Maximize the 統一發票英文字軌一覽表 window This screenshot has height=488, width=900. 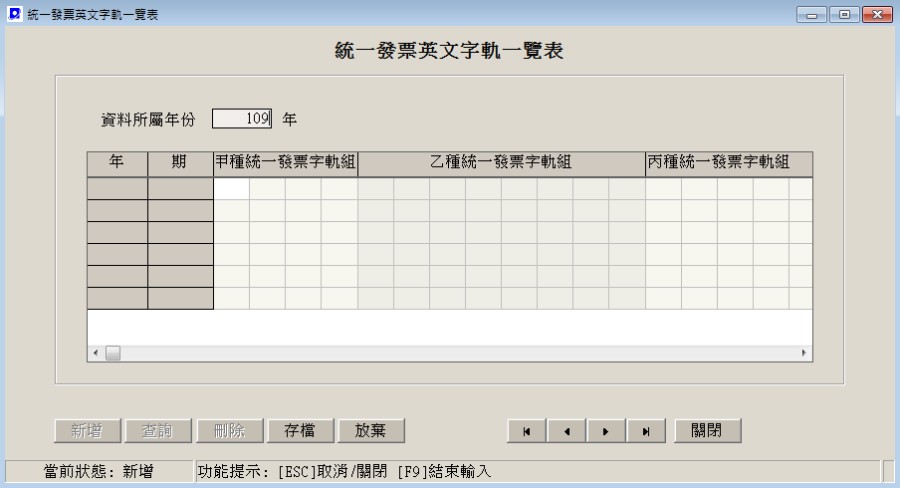844,14
